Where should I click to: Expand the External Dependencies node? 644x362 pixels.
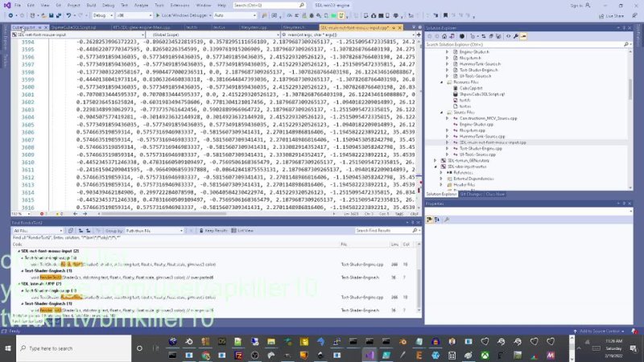click(442, 179)
